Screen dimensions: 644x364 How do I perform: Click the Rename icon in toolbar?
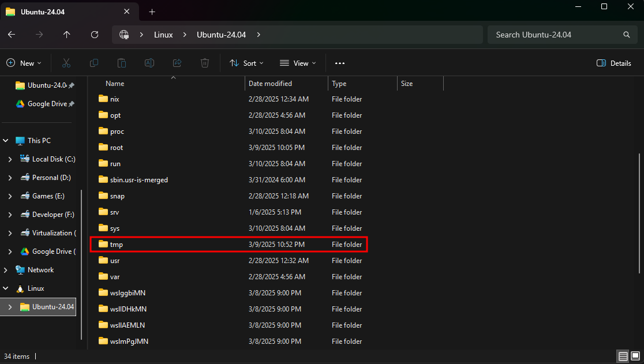(x=149, y=63)
